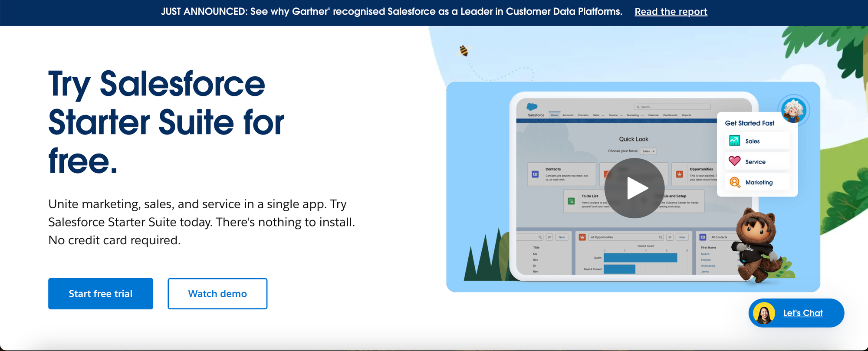Image resolution: width=868 pixels, height=351 pixels.
Task: Click the Contacts card icon in demo preview
Action: point(535,174)
